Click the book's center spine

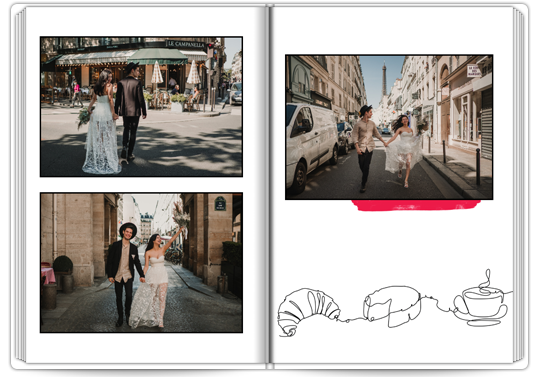tap(269, 186)
